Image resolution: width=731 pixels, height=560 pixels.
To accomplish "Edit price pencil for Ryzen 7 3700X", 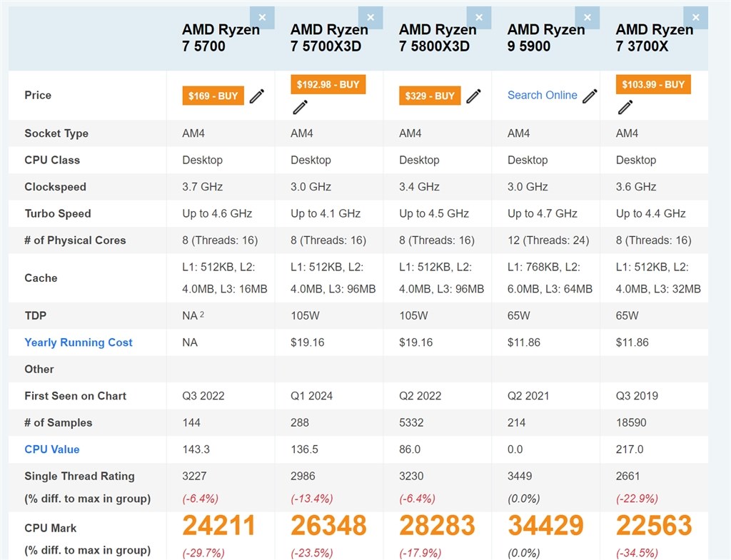I will pyautogui.click(x=625, y=107).
